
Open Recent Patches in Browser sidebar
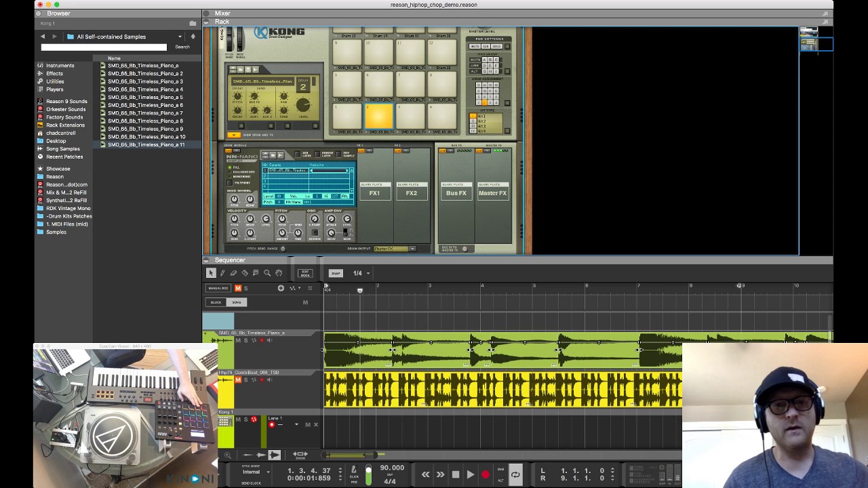coord(64,157)
